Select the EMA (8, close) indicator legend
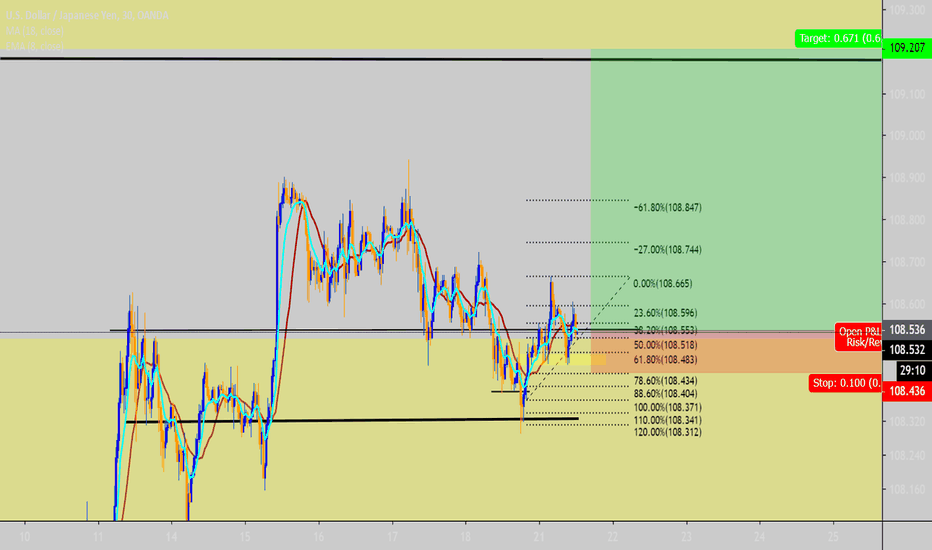932x550 pixels. click(x=34, y=46)
